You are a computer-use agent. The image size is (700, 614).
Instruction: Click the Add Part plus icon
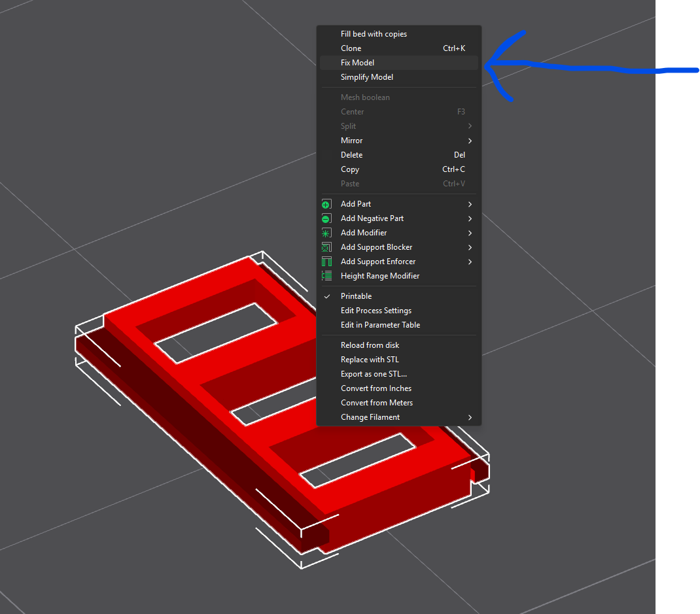tap(326, 204)
